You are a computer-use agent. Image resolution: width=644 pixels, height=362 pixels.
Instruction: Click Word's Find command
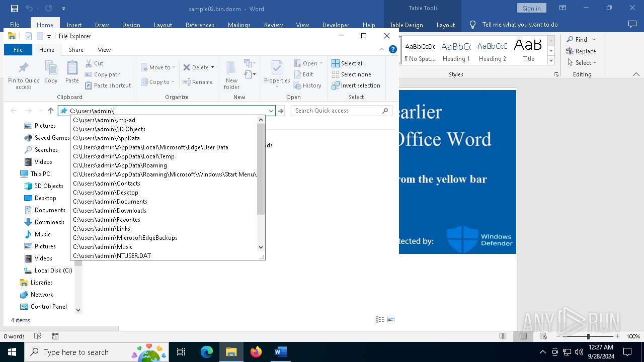pos(577,39)
